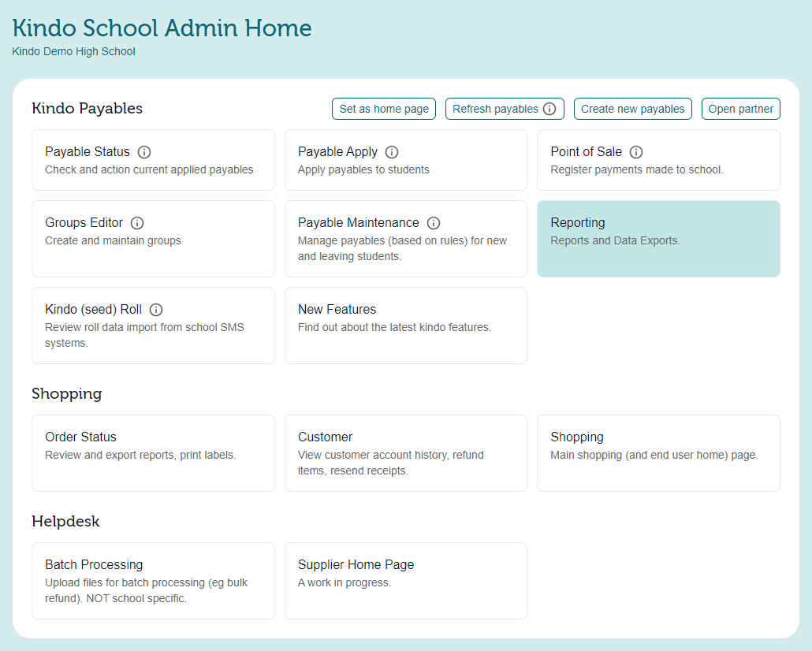The image size is (812, 651).
Task: Open the Payable Status card
Action: coord(153,160)
